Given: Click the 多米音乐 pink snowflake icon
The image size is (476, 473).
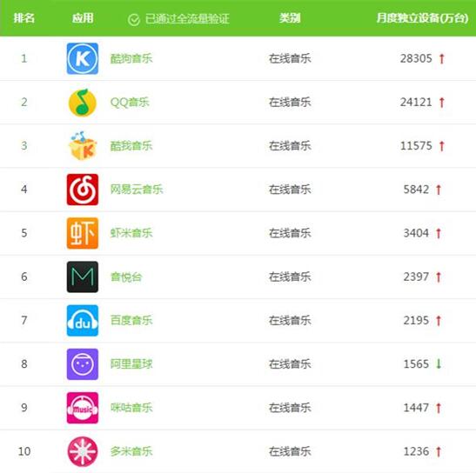Looking at the screenshot, I should coord(83,451).
